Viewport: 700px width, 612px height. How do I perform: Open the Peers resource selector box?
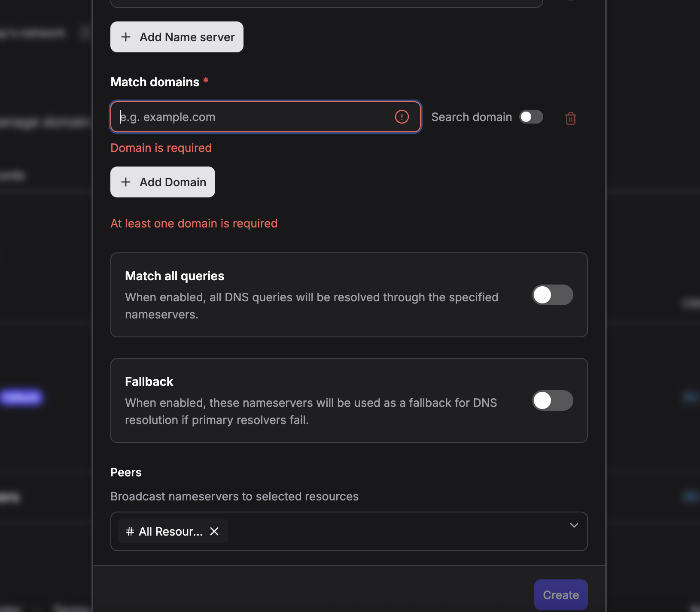click(x=387, y=531)
